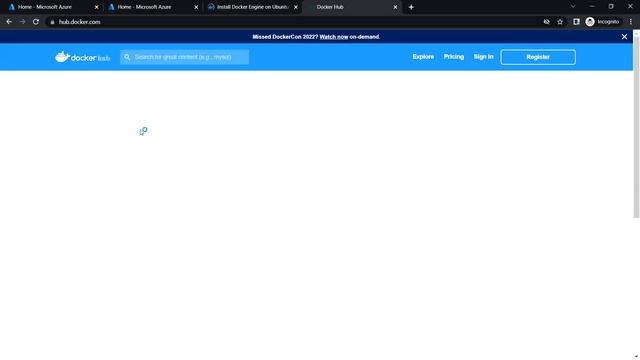Open the Pricing page

(x=453, y=57)
